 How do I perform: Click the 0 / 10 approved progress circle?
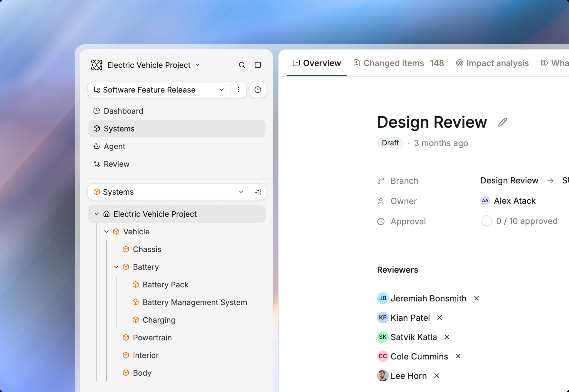pos(487,221)
